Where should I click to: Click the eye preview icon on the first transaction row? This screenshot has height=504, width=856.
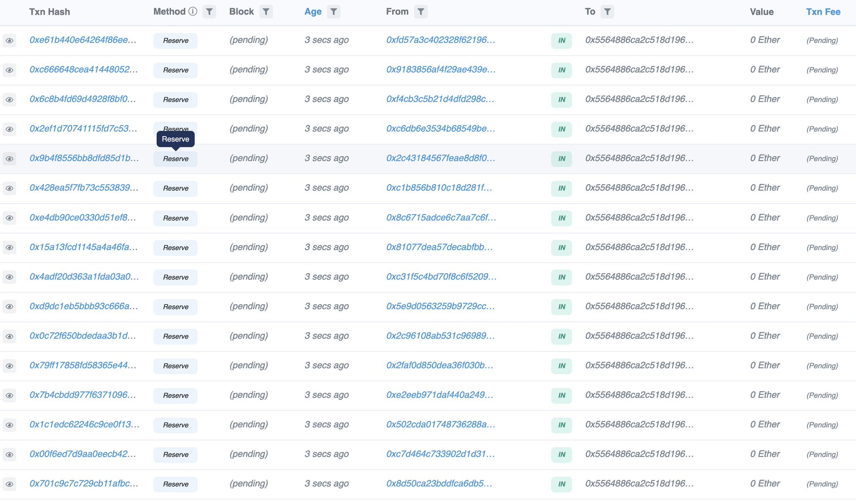point(10,41)
